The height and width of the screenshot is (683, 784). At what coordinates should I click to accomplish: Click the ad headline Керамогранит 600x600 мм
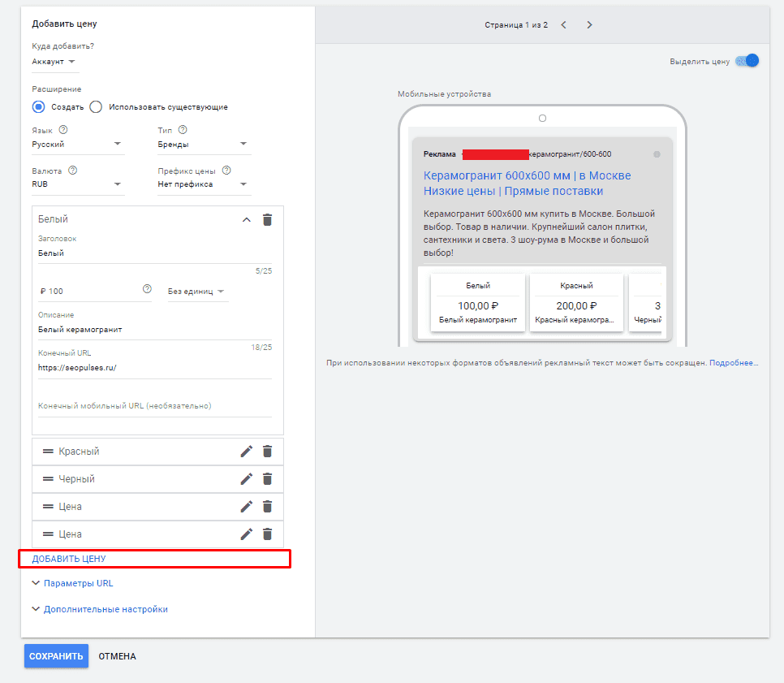(x=527, y=183)
